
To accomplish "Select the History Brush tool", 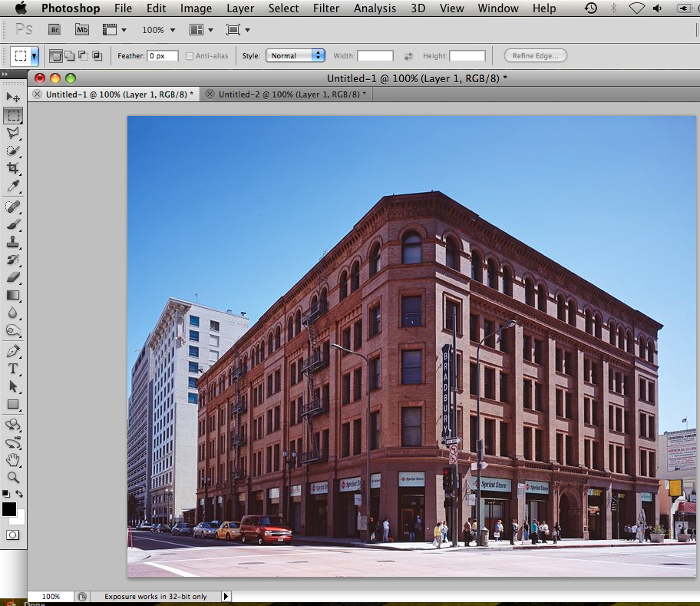I will point(13,260).
